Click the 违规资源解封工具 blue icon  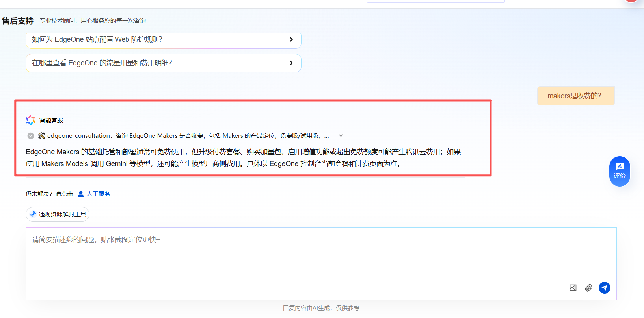point(33,214)
